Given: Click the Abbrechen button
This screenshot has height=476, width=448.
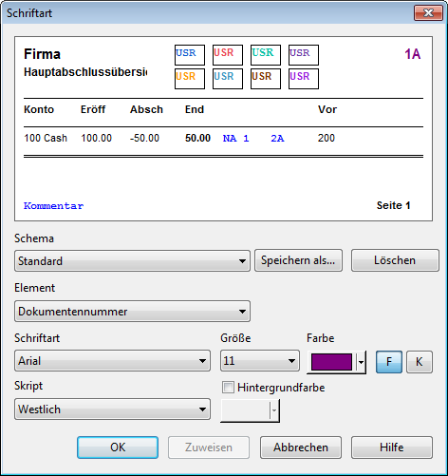Looking at the screenshot, I should (301, 447).
